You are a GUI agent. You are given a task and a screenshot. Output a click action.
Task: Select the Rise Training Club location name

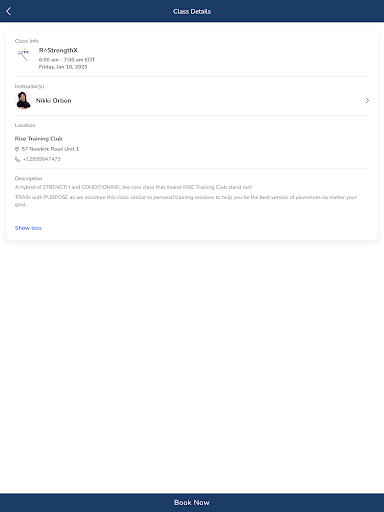(x=39, y=139)
